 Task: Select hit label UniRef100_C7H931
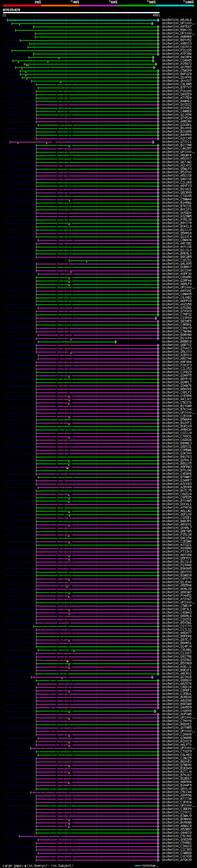tap(177, 436)
